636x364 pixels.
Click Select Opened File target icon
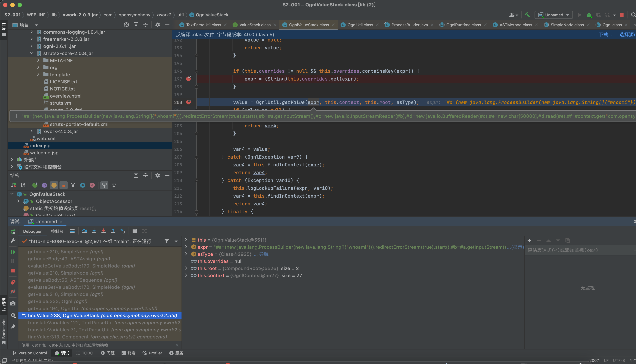(126, 25)
